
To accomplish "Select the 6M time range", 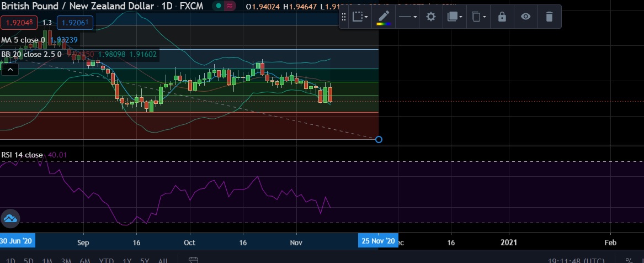I will [x=84, y=260].
